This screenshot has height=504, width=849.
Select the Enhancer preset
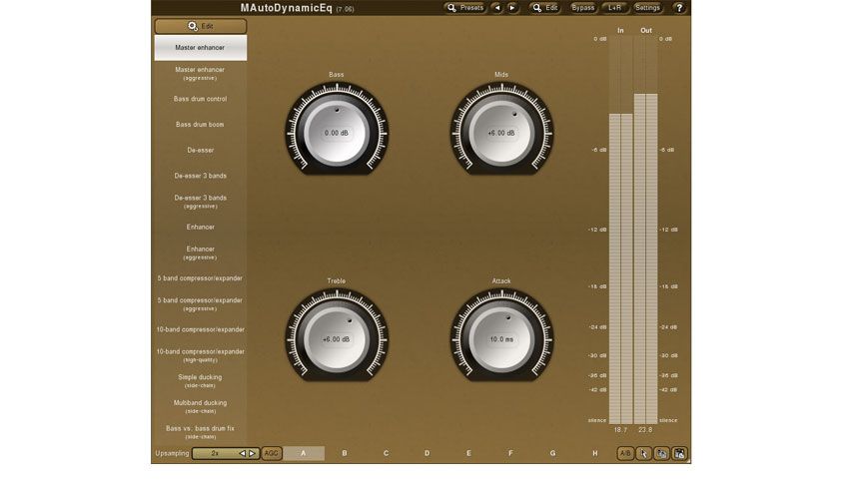point(201,228)
